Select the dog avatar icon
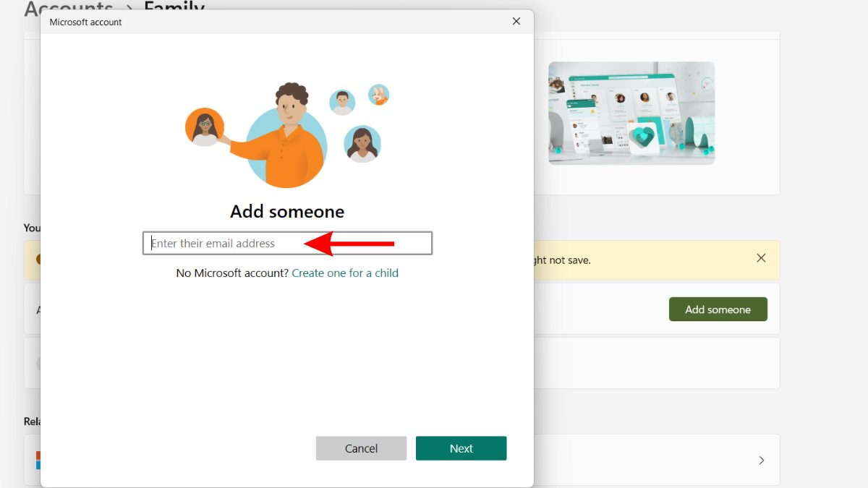The height and width of the screenshot is (488, 868). pos(378,95)
